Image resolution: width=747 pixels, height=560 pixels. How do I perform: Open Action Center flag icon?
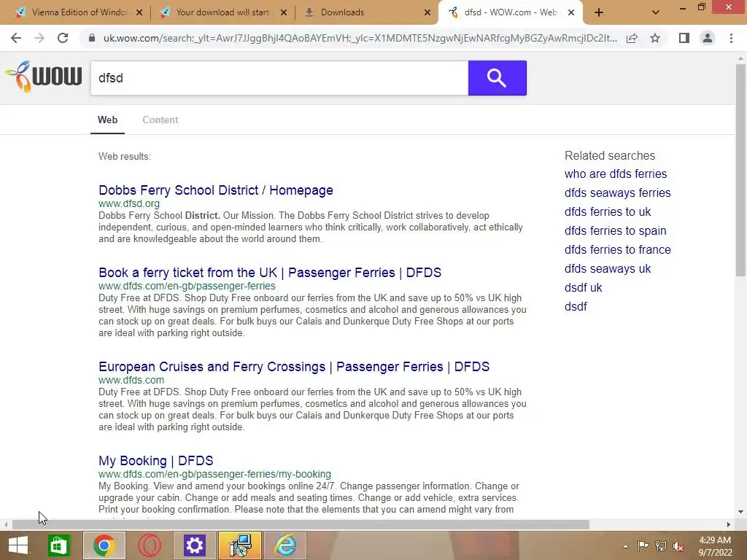click(x=643, y=545)
